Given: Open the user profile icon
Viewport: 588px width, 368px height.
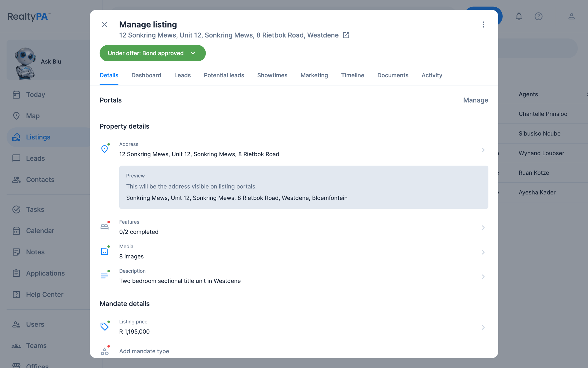Looking at the screenshot, I should [x=571, y=16].
